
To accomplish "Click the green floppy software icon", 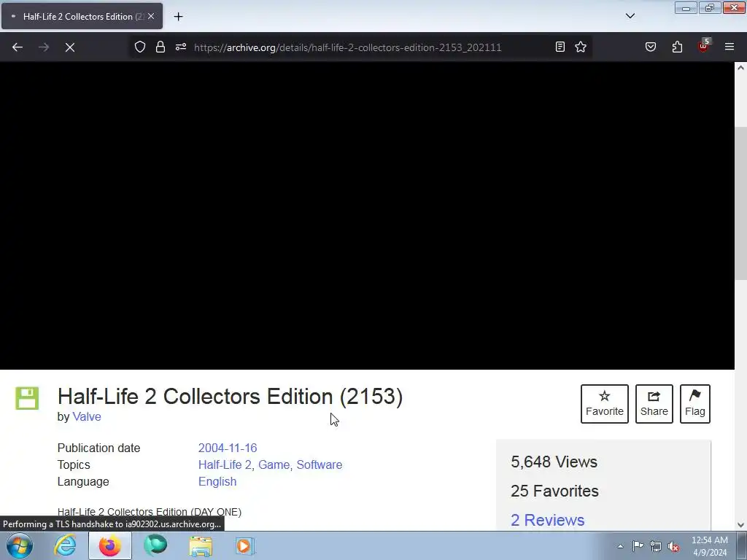I will point(27,398).
